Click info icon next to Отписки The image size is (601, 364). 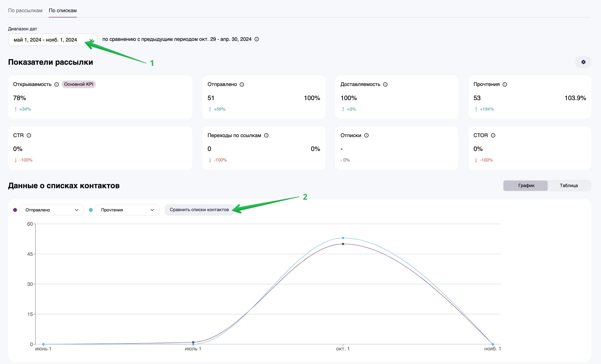tap(366, 135)
